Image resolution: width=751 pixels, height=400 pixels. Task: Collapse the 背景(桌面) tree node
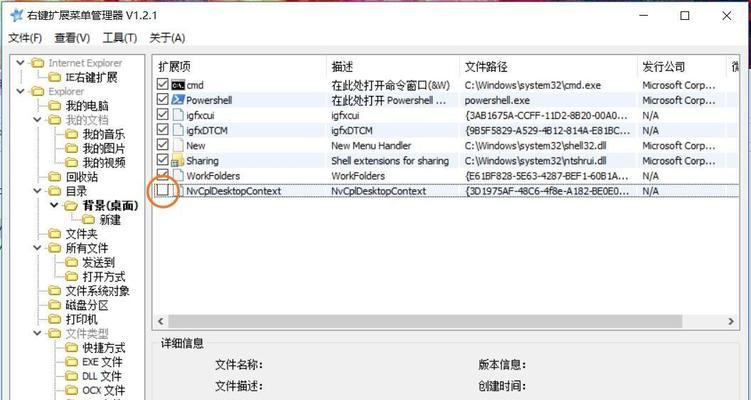point(54,206)
